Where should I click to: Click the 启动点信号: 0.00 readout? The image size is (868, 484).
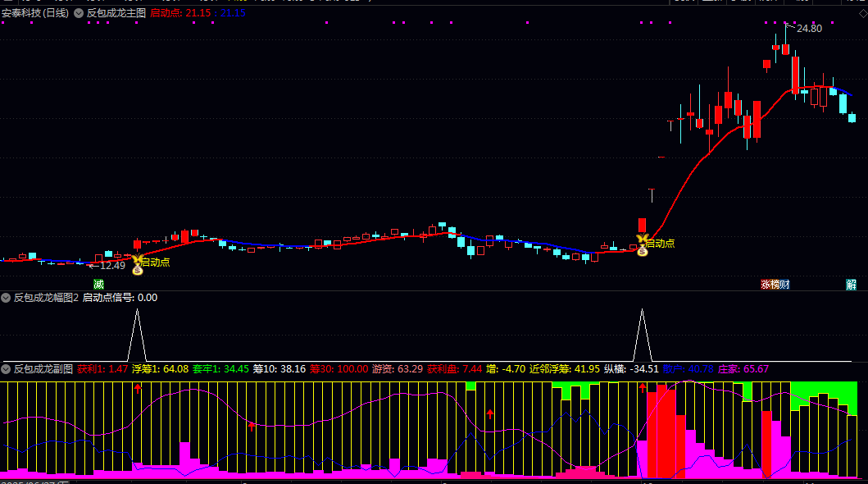point(120,298)
